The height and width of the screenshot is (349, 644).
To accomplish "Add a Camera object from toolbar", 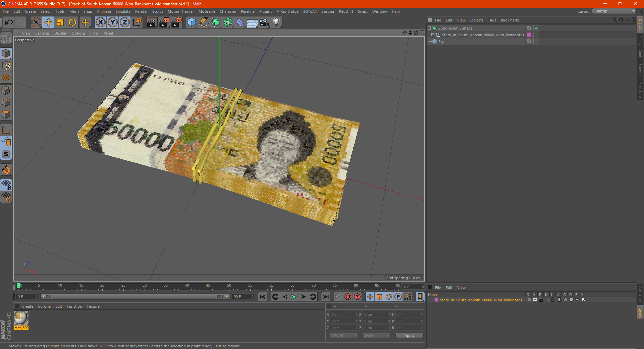I will (x=264, y=22).
